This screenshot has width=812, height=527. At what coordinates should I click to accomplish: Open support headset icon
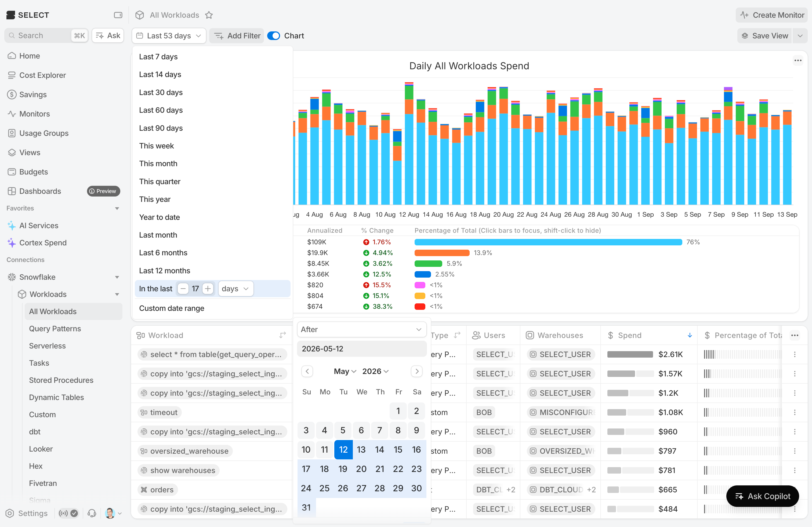pos(92,513)
